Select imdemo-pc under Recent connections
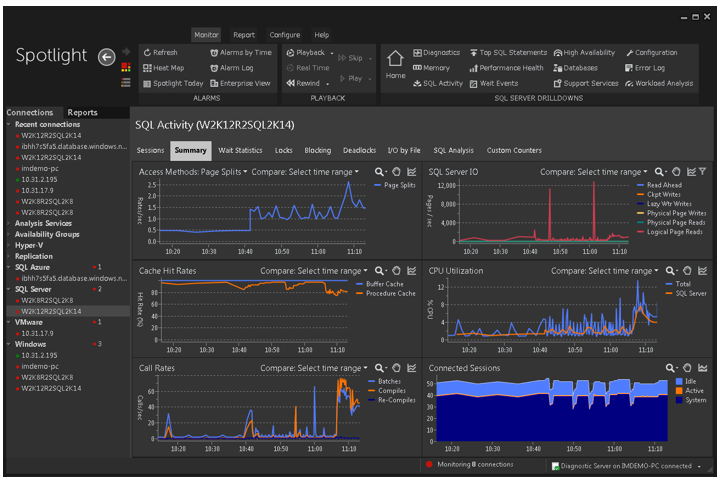This screenshot has width=722, height=482. pyautogui.click(x=40, y=169)
